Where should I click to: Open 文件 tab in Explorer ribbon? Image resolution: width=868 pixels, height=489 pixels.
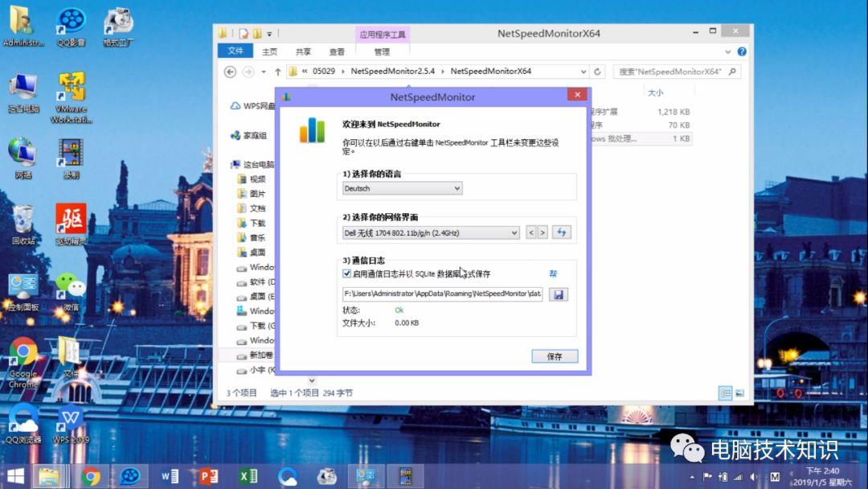point(235,51)
